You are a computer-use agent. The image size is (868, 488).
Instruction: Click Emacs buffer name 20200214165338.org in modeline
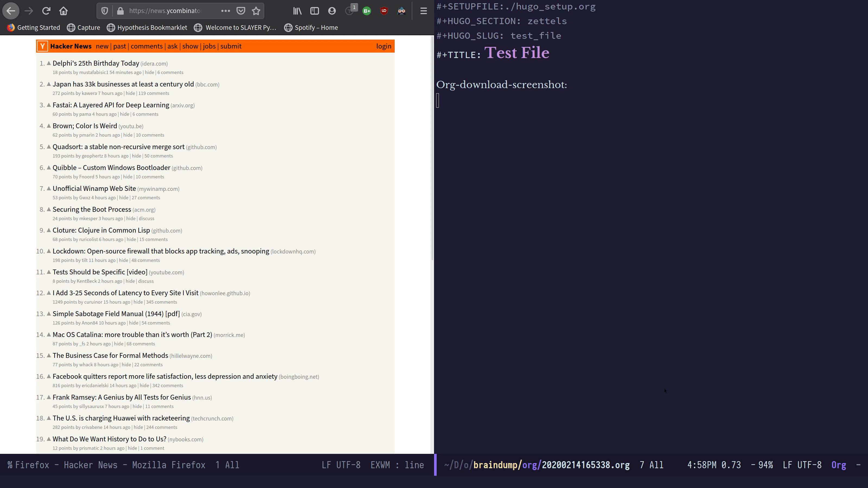click(586, 465)
